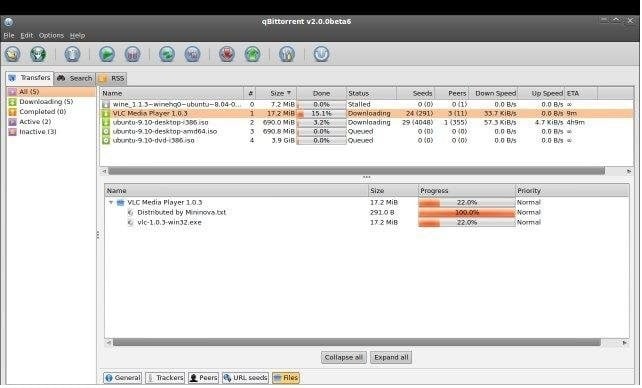Click the folder icon of VLC Media Player 1.0.3 in the files tree
This screenshot has width=642, height=388.
coord(120,203)
